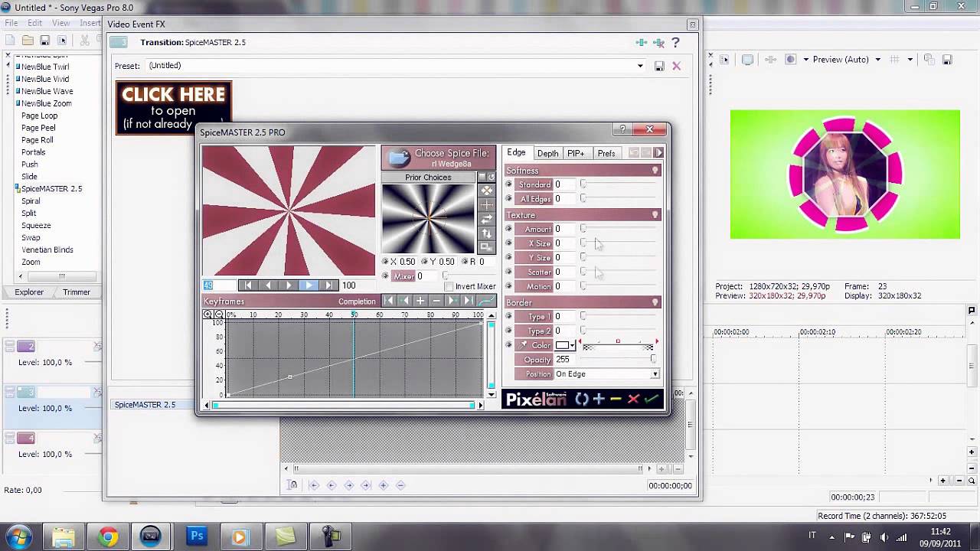Viewport: 980px width, 551px height.
Task: Open the border Color swatch dropdown arrow
Action: point(573,346)
